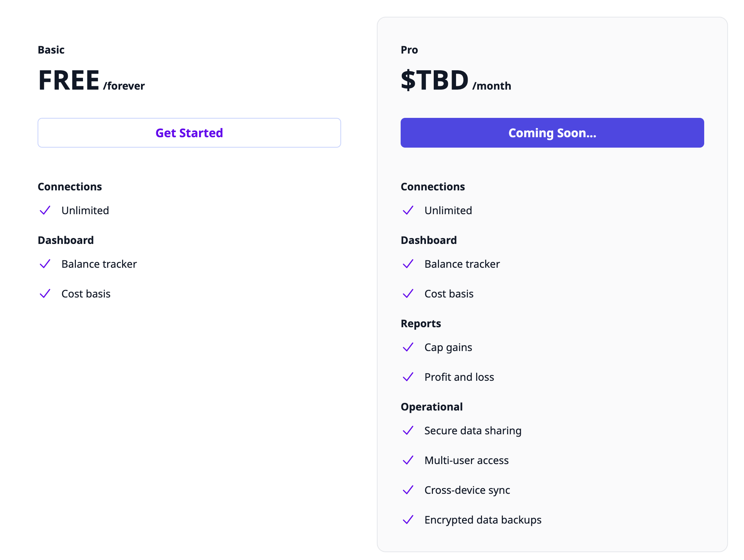Click checkmark next to Cross-device sync
The image size is (744, 560).
408,490
